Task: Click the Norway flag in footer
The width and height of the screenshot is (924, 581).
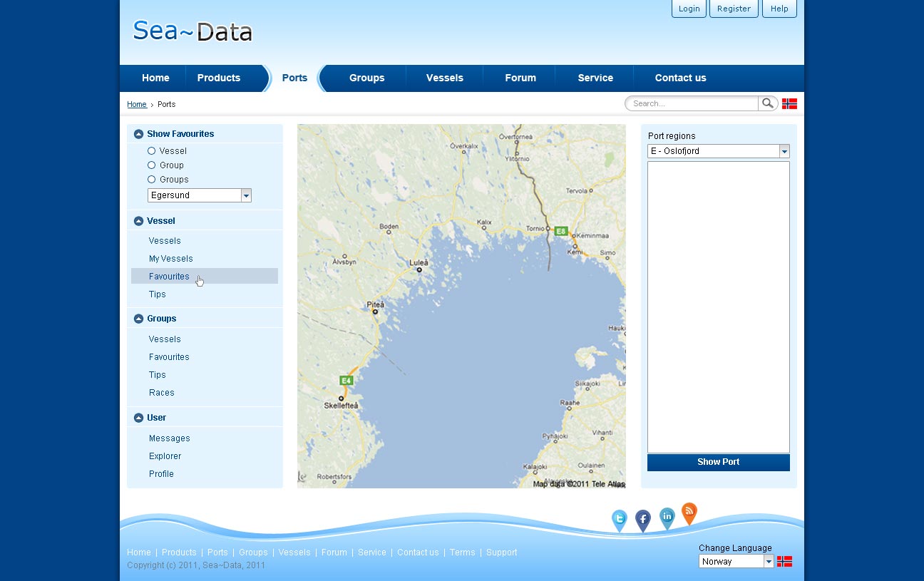Action: point(784,562)
